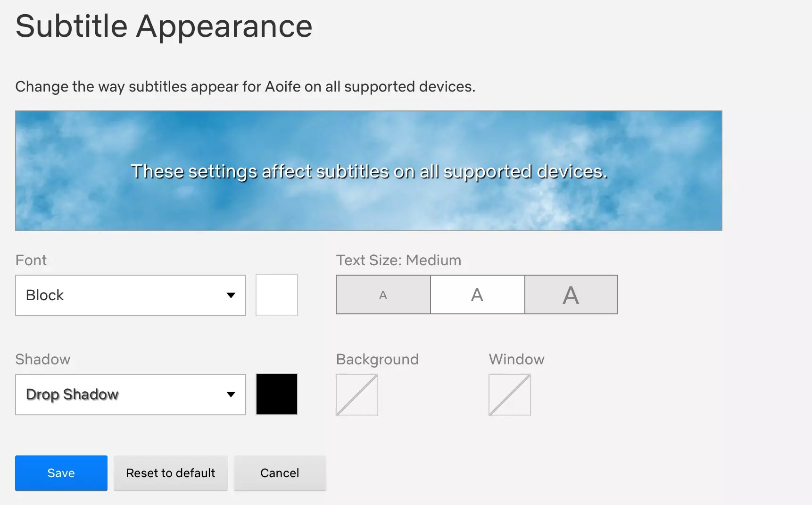This screenshot has height=505, width=812.
Task: Click the Font section label
Action: (x=31, y=260)
